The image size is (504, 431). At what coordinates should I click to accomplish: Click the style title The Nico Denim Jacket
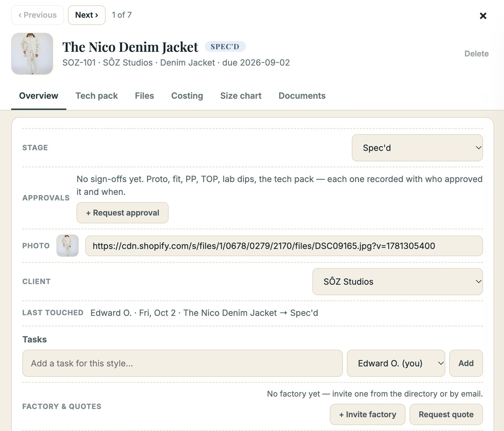130,47
